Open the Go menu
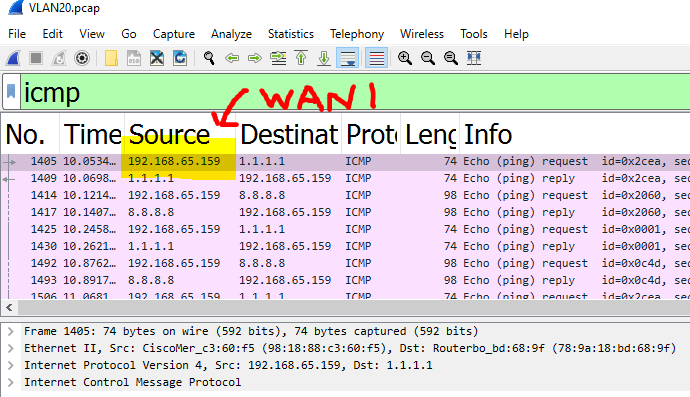The height and width of the screenshot is (397, 690). (128, 34)
